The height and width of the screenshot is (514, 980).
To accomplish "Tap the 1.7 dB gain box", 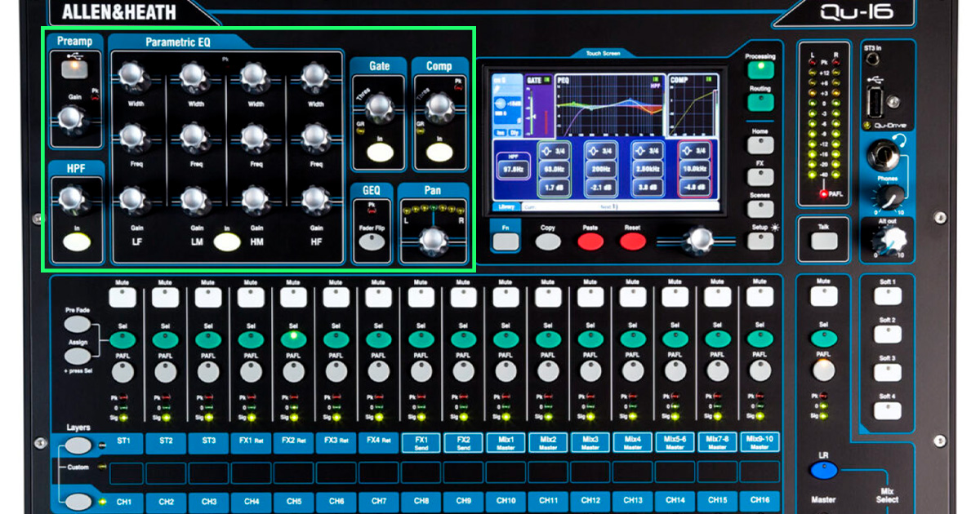I will point(555,188).
